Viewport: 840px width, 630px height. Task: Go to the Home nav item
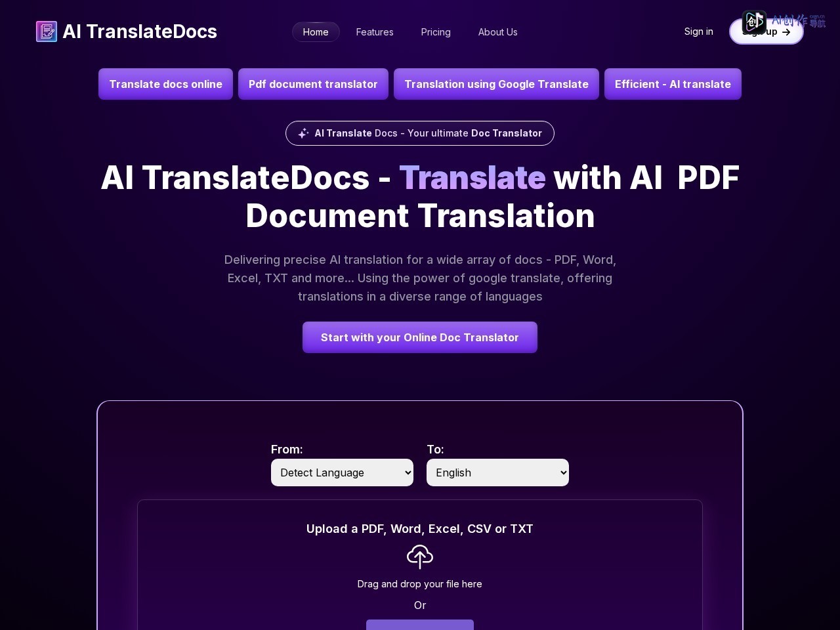pyautogui.click(x=316, y=31)
